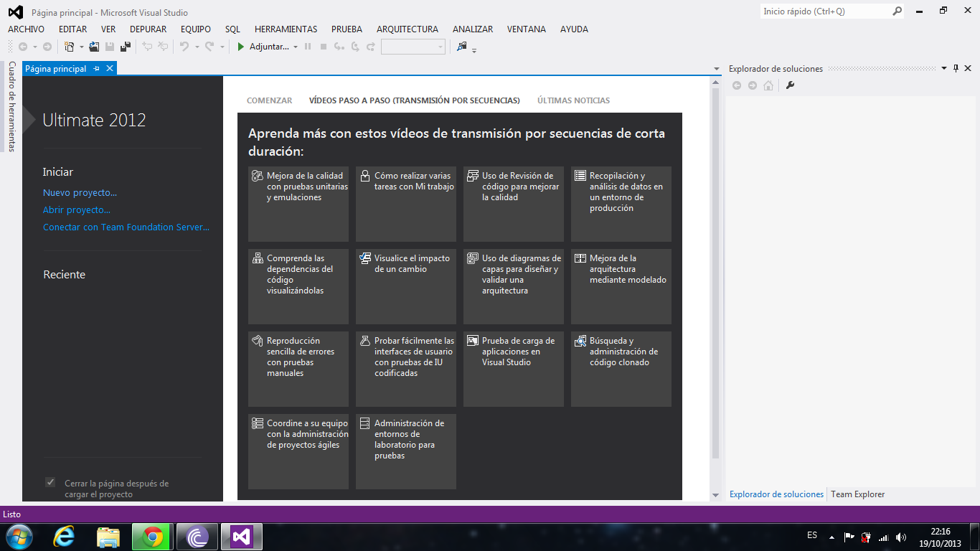Screen dimensions: 980x551
Task: Select the bottom Explorador de soluciones tab
Action: point(776,494)
